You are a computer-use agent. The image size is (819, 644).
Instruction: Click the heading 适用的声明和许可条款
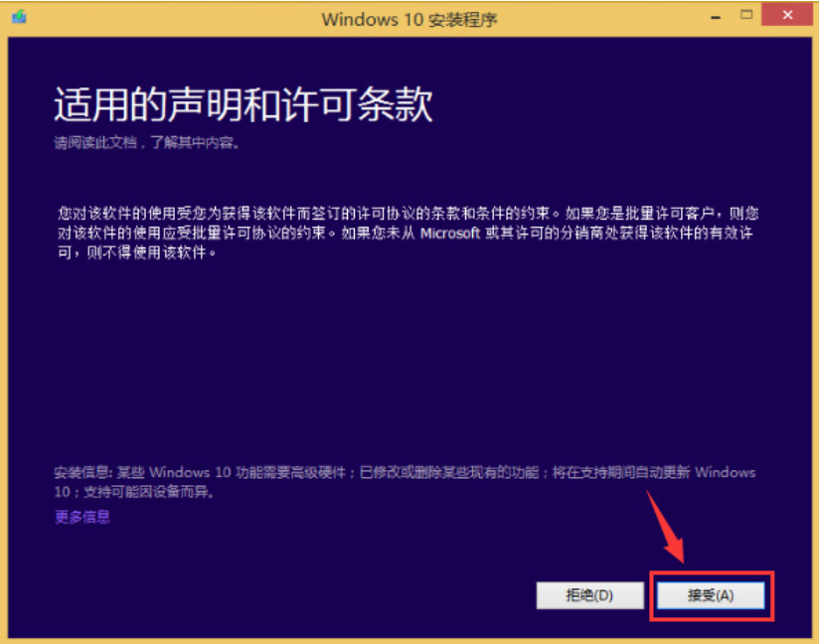pyautogui.click(x=244, y=105)
